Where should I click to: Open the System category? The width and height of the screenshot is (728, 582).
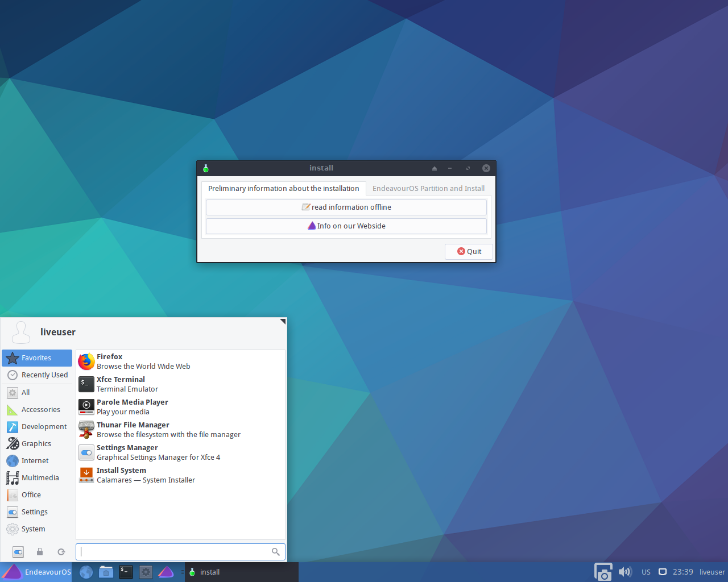pyautogui.click(x=37, y=529)
